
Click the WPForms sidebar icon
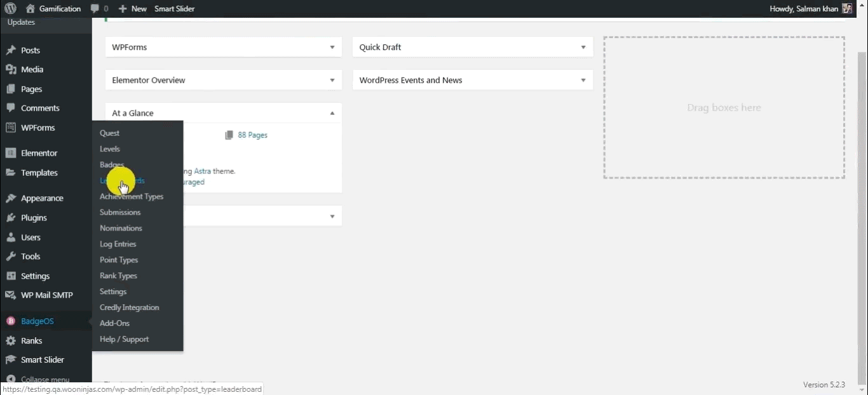(11, 128)
